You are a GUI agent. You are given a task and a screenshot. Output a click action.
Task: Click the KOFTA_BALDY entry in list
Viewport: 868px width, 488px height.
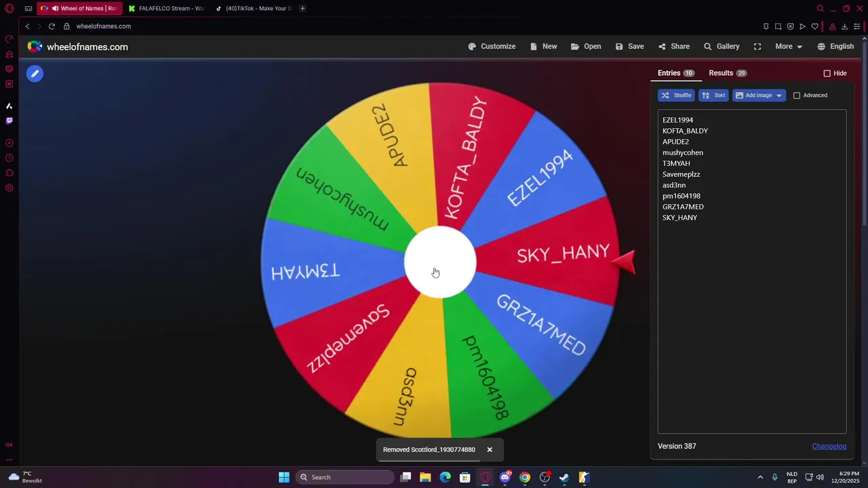click(685, 131)
